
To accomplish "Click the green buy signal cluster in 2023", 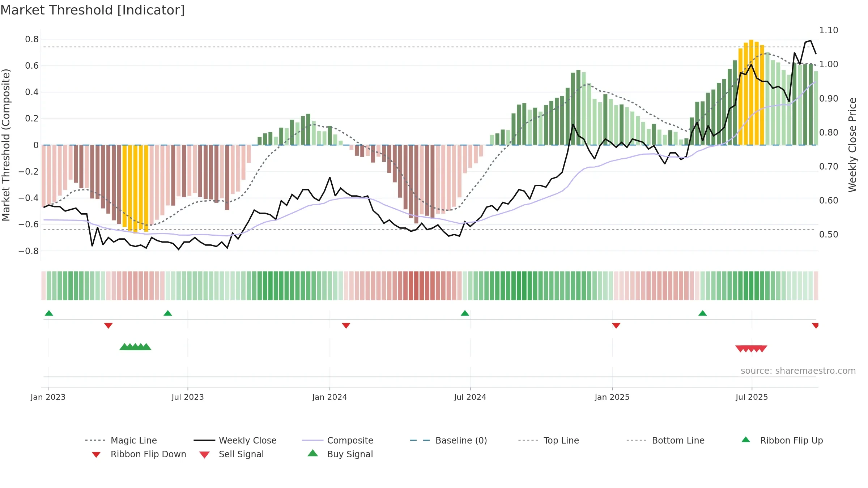I will [x=135, y=347].
